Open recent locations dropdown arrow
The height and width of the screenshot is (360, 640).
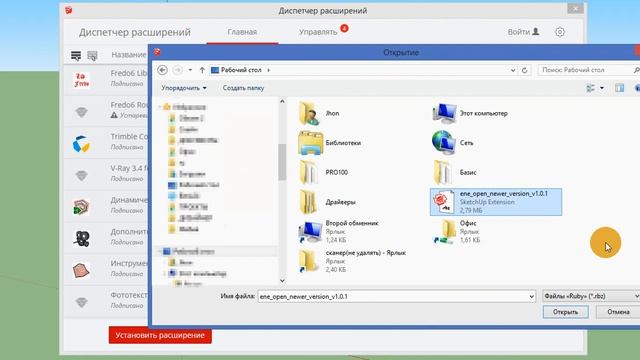click(x=190, y=70)
